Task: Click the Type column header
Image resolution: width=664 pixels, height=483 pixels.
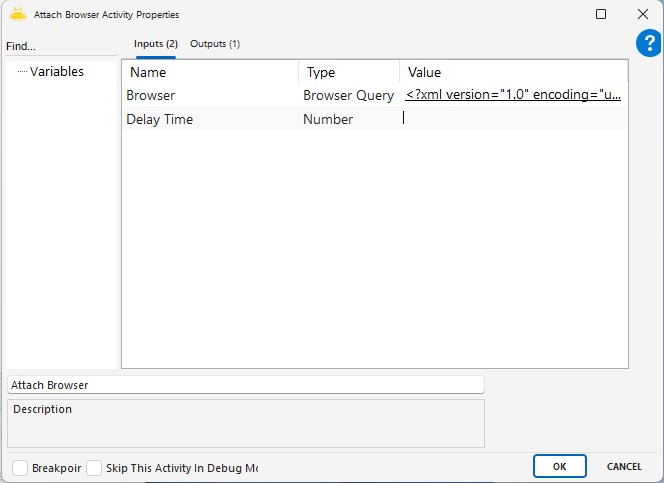Action: coord(348,72)
